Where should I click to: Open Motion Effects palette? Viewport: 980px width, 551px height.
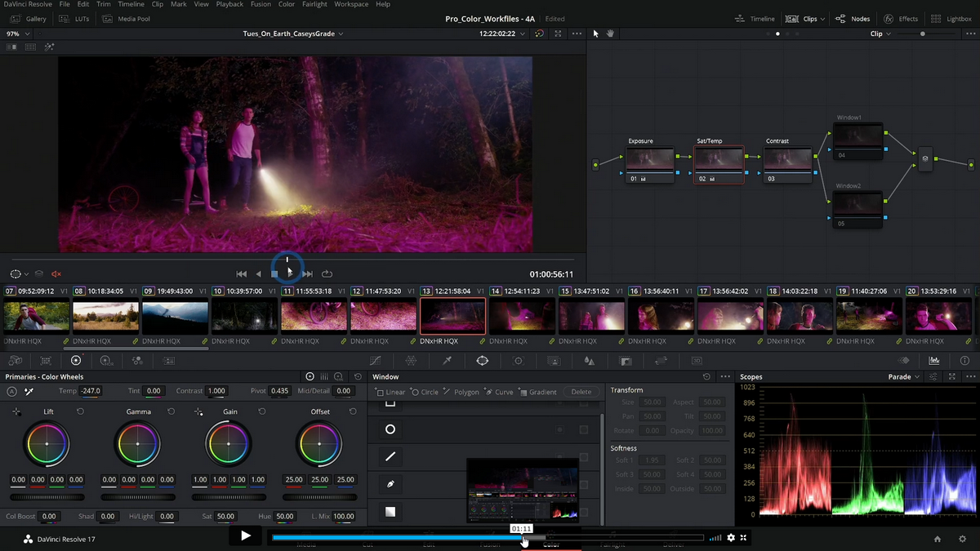tap(169, 360)
